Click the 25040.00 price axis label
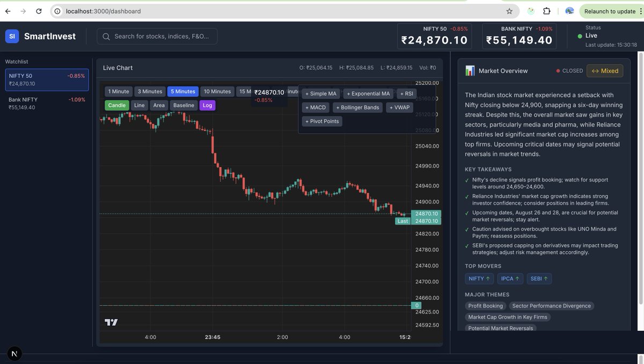644x364 pixels. [x=427, y=146]
